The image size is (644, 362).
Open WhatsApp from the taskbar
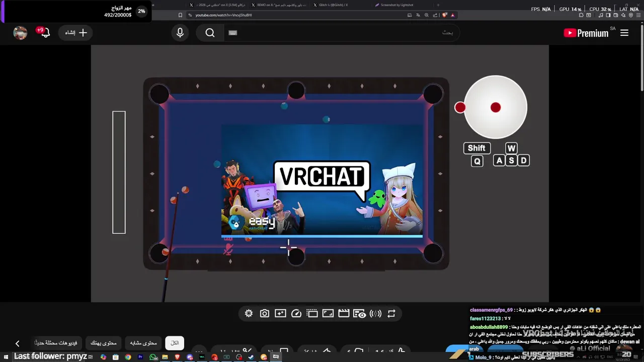point(152,357)
